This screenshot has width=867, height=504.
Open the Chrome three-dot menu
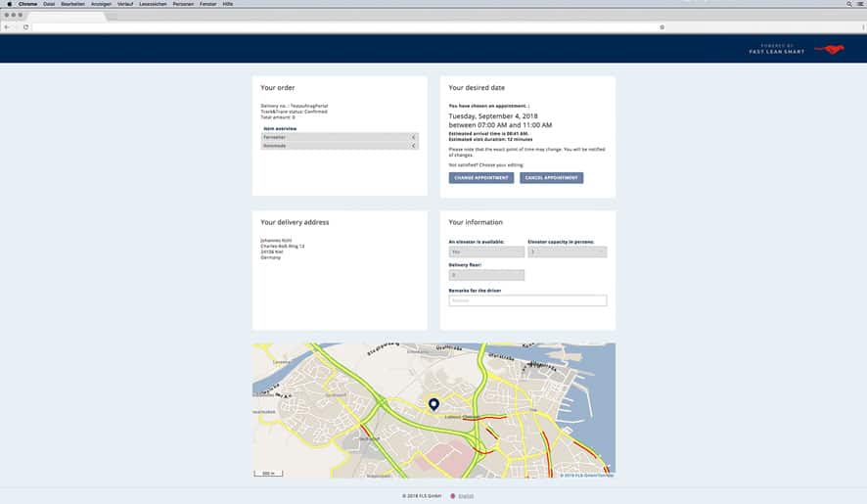coord(862,27)
